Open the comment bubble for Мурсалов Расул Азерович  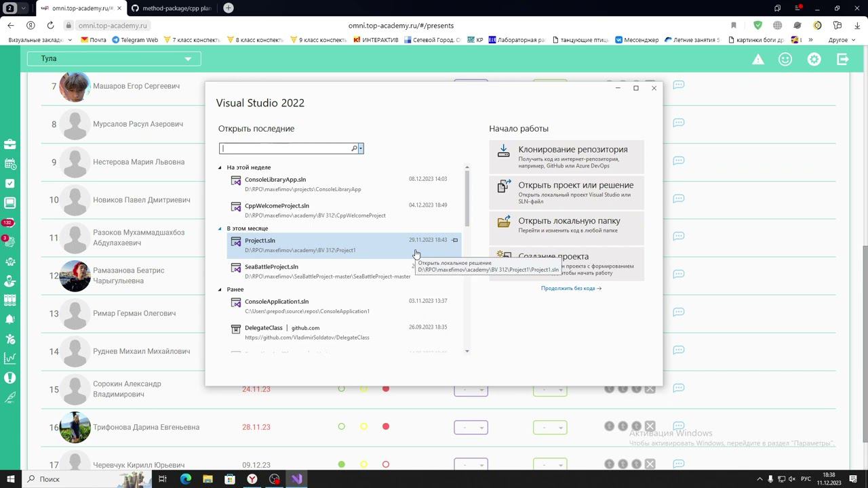tap(678, 123)
